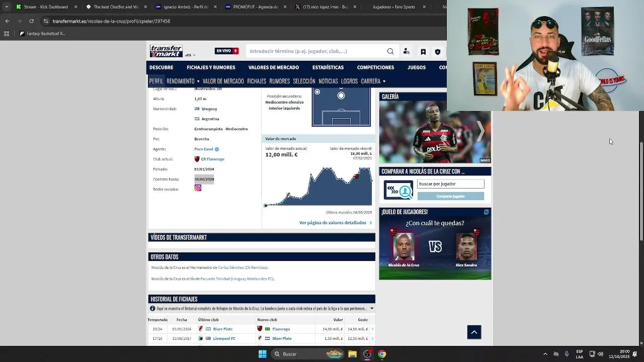Click the browser reload button
This screenshot has height=362, width=644.
pyautogui.click(x=31, y=21)
